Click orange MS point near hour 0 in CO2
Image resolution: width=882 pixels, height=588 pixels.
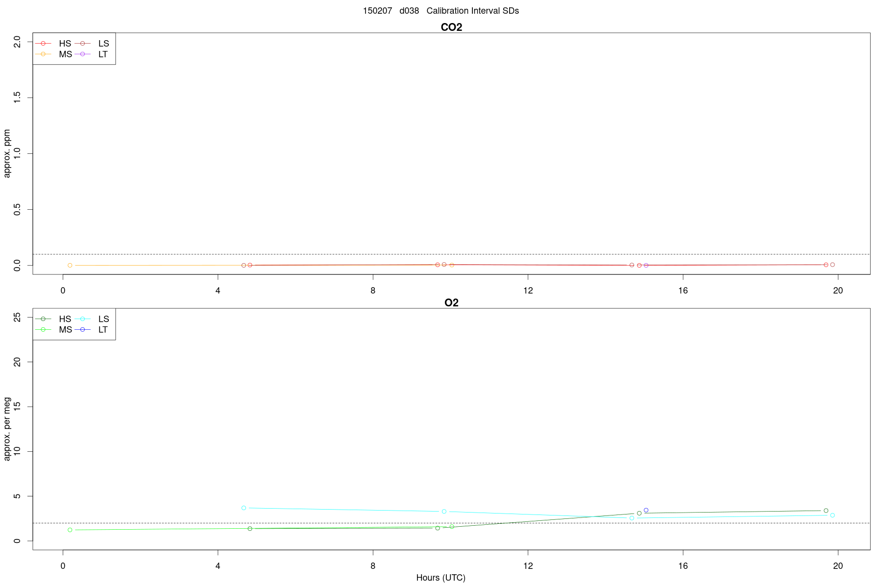(x=70, y=265)
